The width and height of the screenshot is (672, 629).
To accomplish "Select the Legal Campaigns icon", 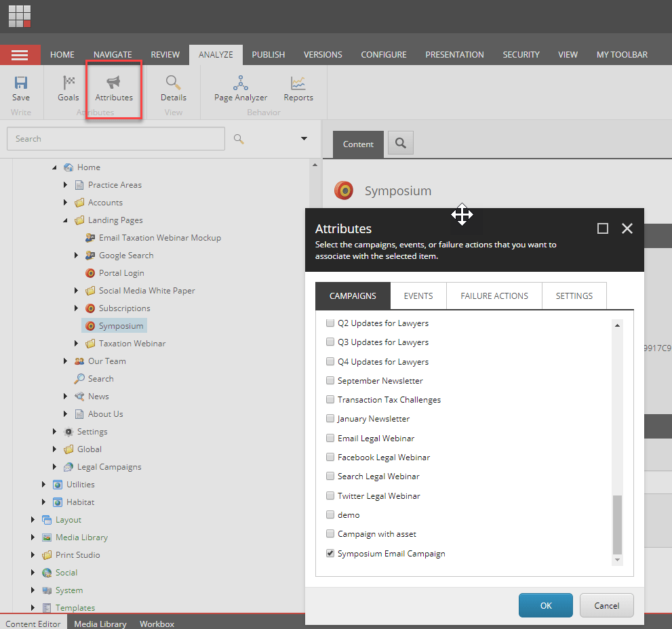I will pyautogui.click(x=68, y=466).
